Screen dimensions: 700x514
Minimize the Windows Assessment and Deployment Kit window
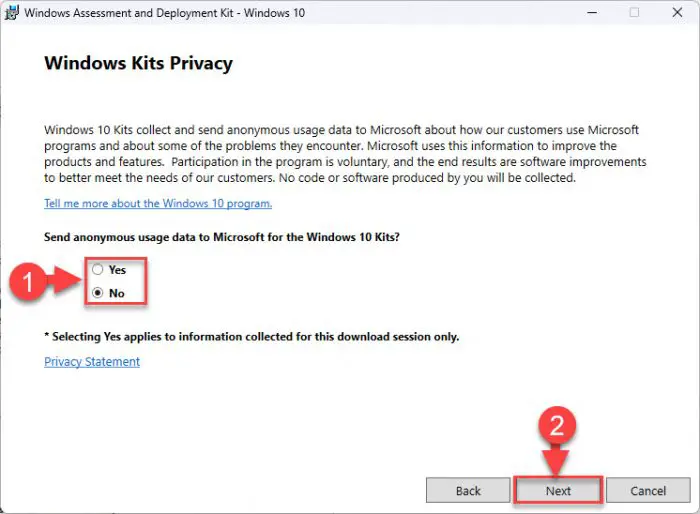592,13
